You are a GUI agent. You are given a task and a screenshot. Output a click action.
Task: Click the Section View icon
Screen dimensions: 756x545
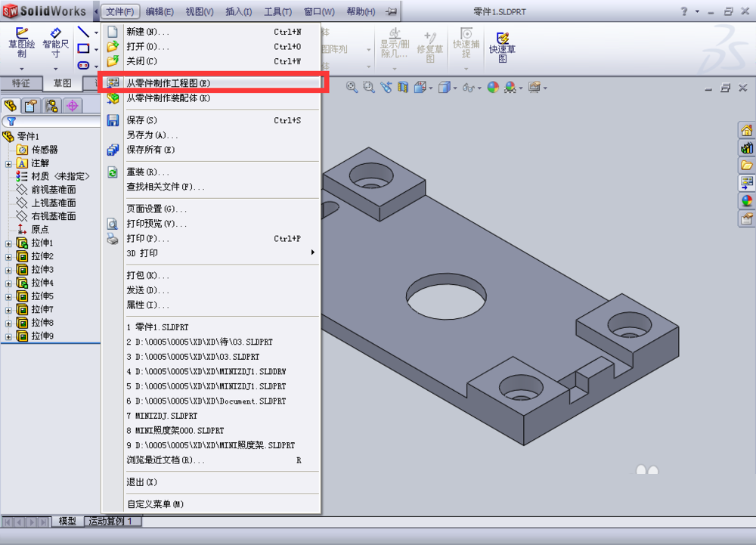[x=403, y=87]
